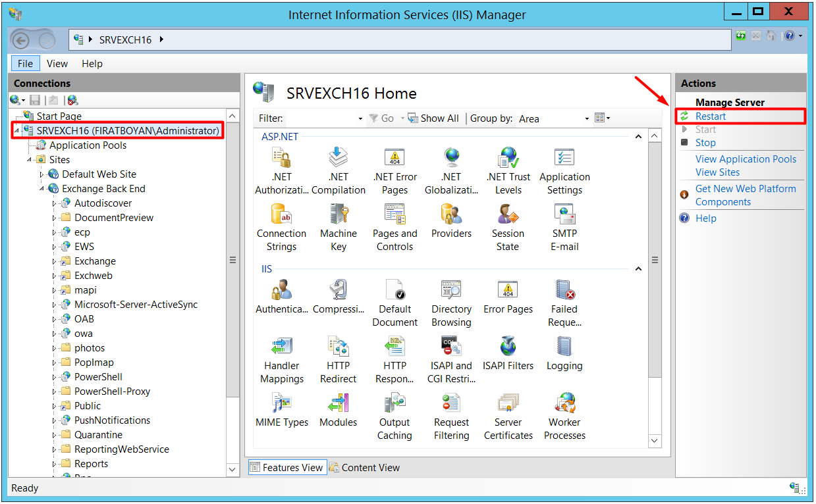This screenshot has height=504, width=816.
Task: Collapse the ASP.NET group section
Action: pos(638,137)
